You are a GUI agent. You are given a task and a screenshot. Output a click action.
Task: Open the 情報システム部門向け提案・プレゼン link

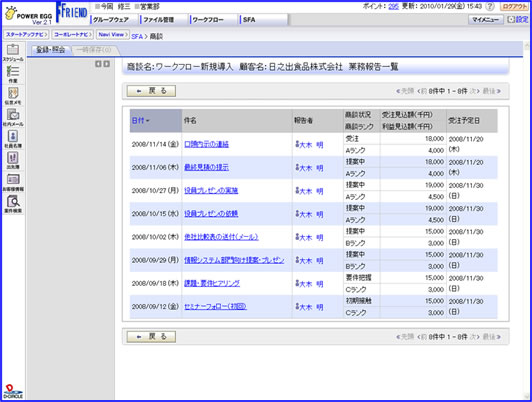coord(234,260)
